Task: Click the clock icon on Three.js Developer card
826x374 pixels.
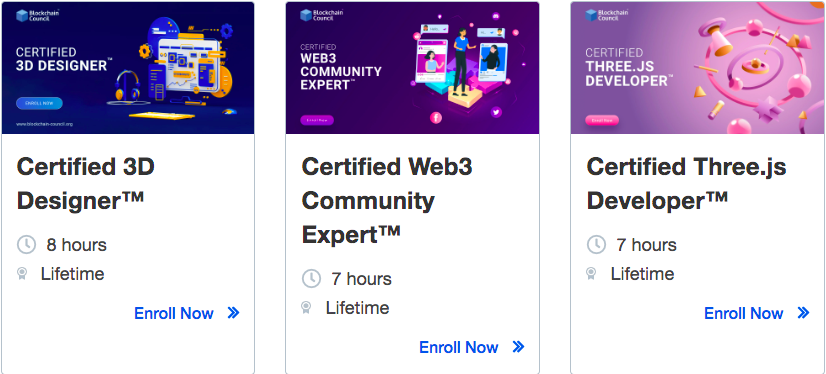Action: point(596,244)
